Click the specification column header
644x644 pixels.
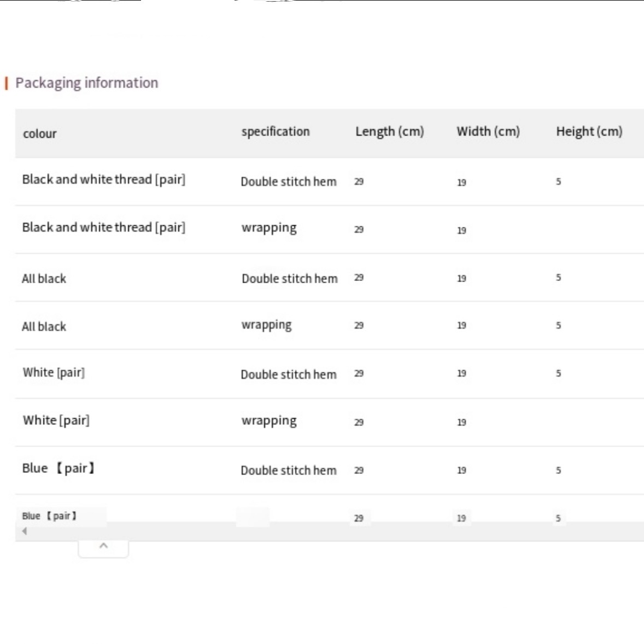[x=276, y=132]
